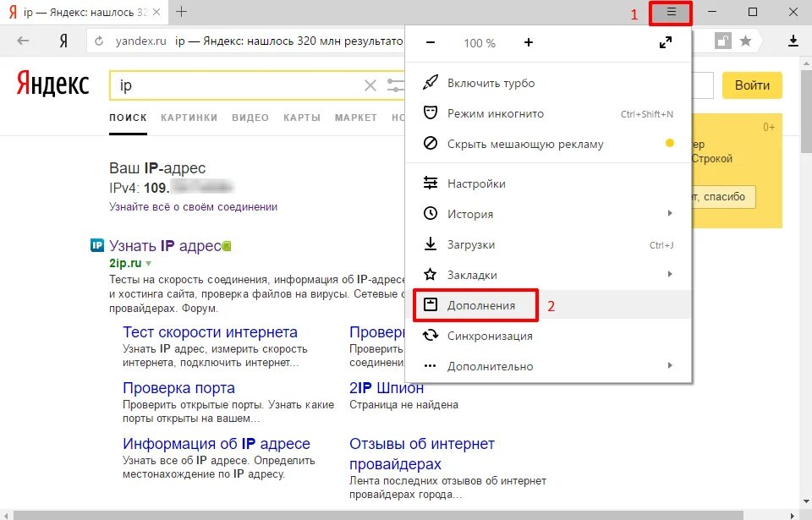Image resolution: width=812 pixels, height=520 pixels.
Task: Click the new tab plus button
Action: (x=181, y=11)
